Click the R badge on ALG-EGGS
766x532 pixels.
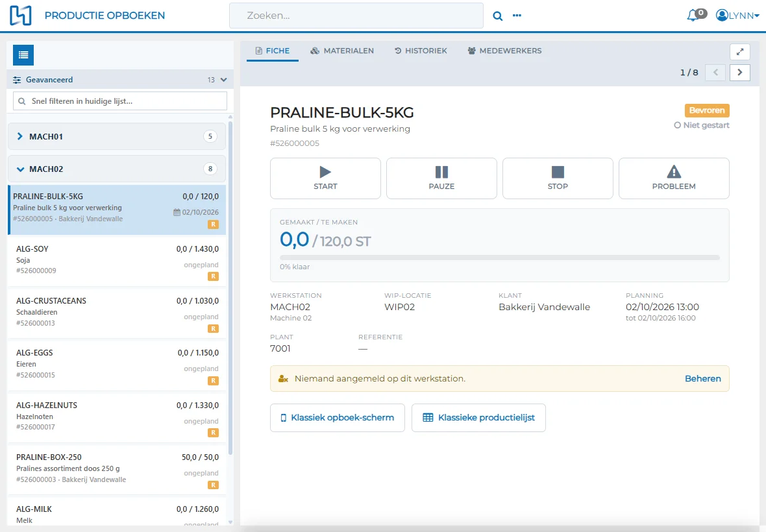coord(213,381)
